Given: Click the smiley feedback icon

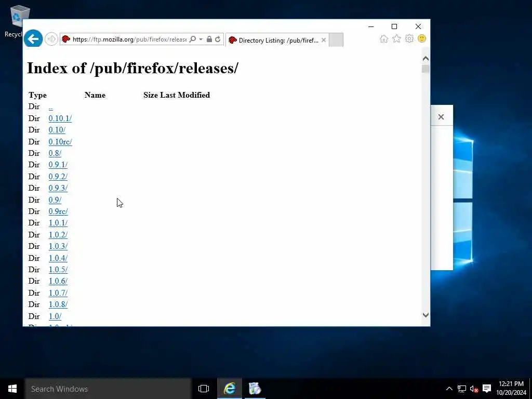Looking at the screenshot, I should [x=422, y=38].
